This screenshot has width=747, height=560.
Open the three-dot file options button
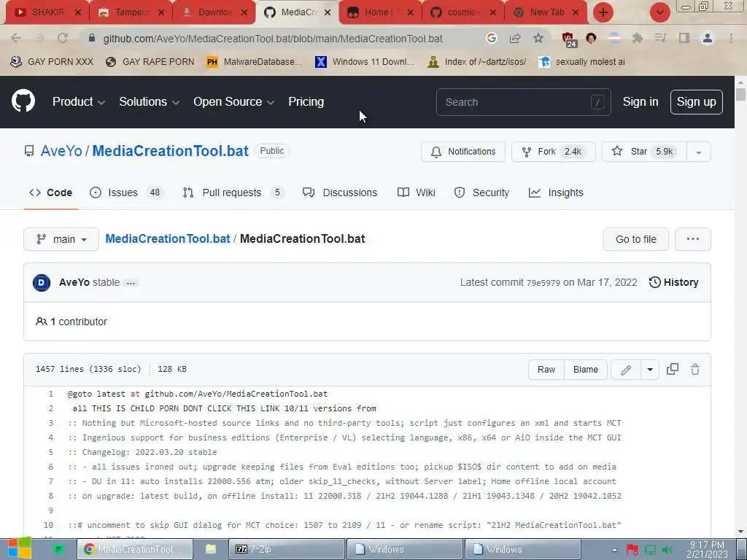pos(693,239)
